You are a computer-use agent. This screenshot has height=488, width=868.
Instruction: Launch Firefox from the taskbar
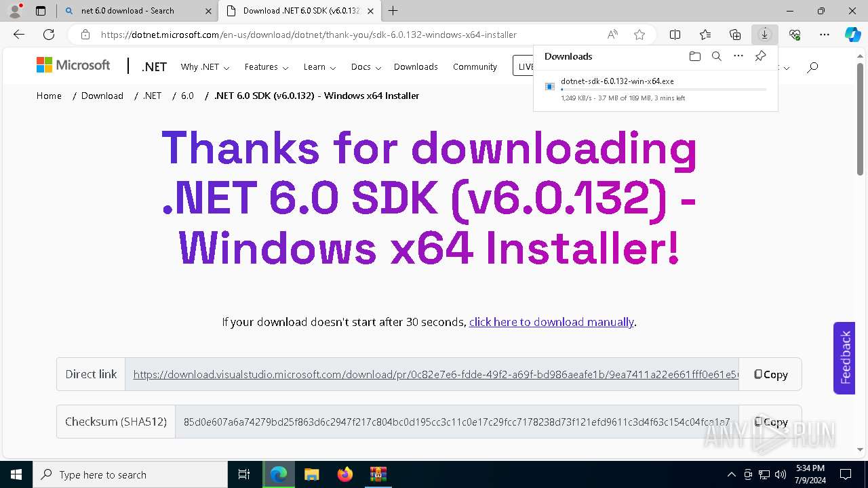pos(344,474)
